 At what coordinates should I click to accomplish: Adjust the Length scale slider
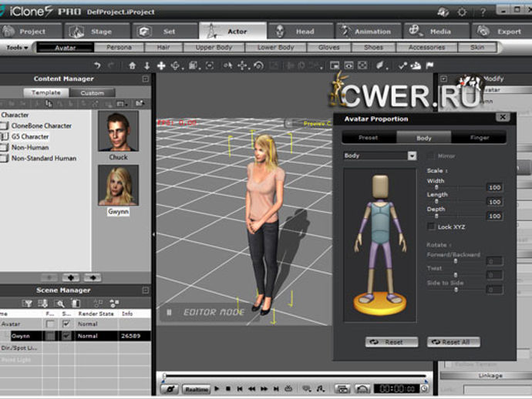coord(436,201)
